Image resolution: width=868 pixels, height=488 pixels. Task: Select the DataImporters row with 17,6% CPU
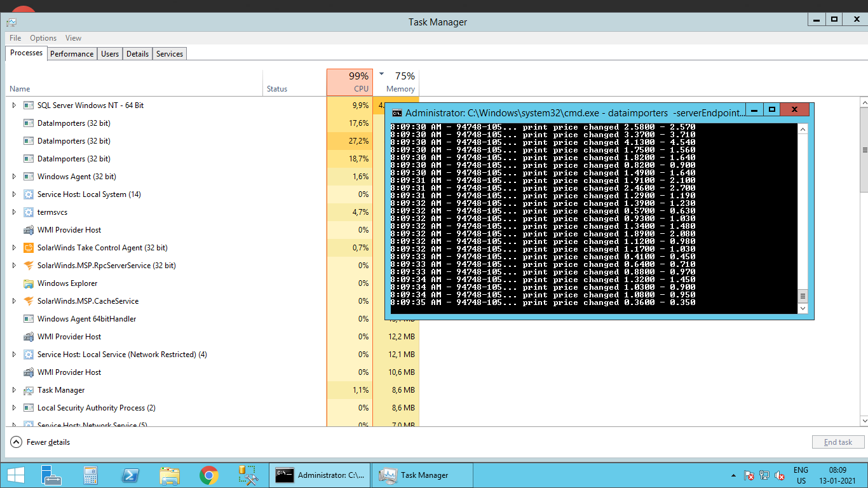coord(212,123)
